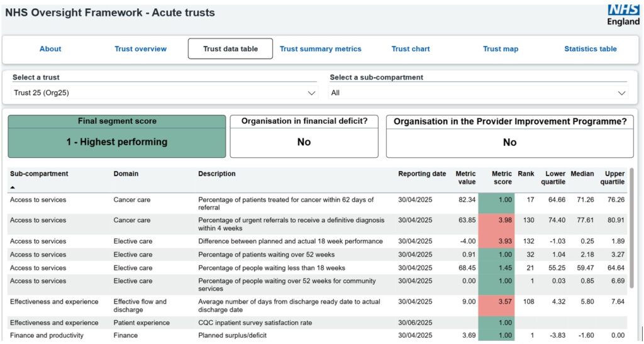Click the Provider Improvement Programme 'No' card
Viewport: 644px width, 344px height.
coord(509,136)
